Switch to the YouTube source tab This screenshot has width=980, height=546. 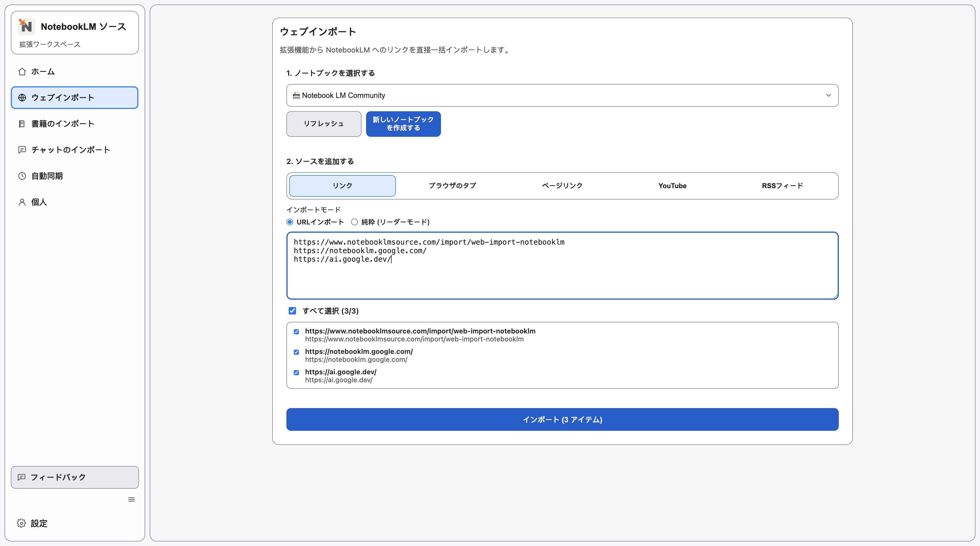coord(672,186)
